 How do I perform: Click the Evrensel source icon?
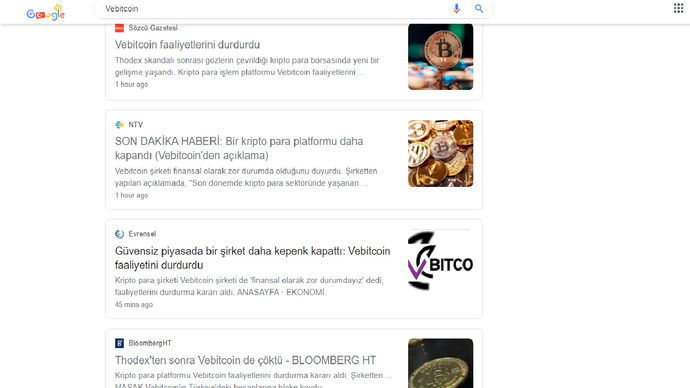(x=119, y=234)
